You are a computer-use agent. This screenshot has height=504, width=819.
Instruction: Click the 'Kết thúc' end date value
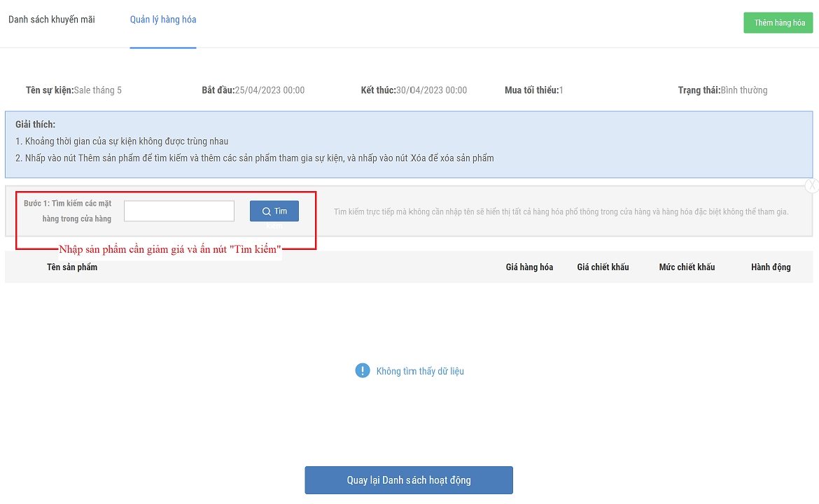(431, 90)
